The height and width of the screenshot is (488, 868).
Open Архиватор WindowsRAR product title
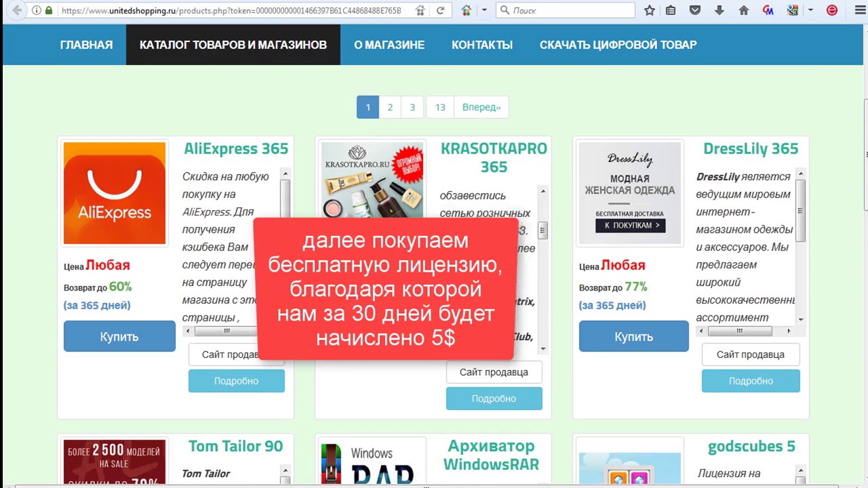491,455
